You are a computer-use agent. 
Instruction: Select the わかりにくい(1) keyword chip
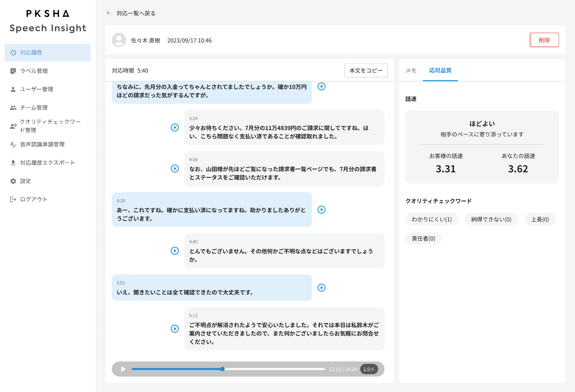431,219
